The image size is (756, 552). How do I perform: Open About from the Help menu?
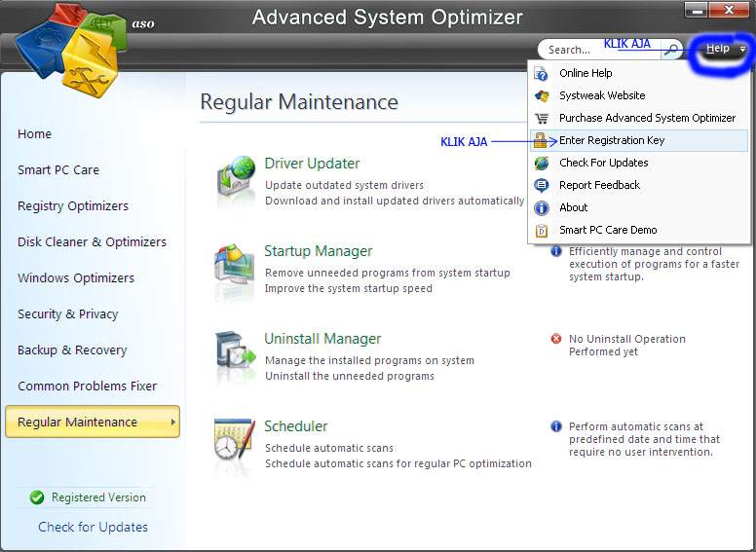click(x=639, y=207)
